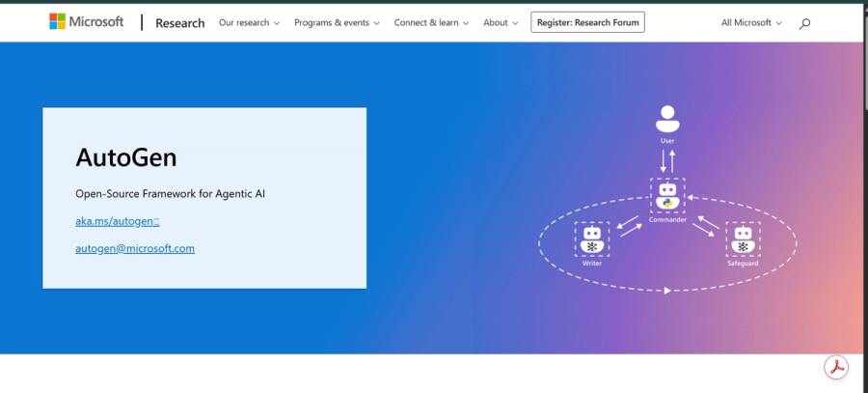
Task: Click the autogen@microsoft.com email link
Action: 135,248
